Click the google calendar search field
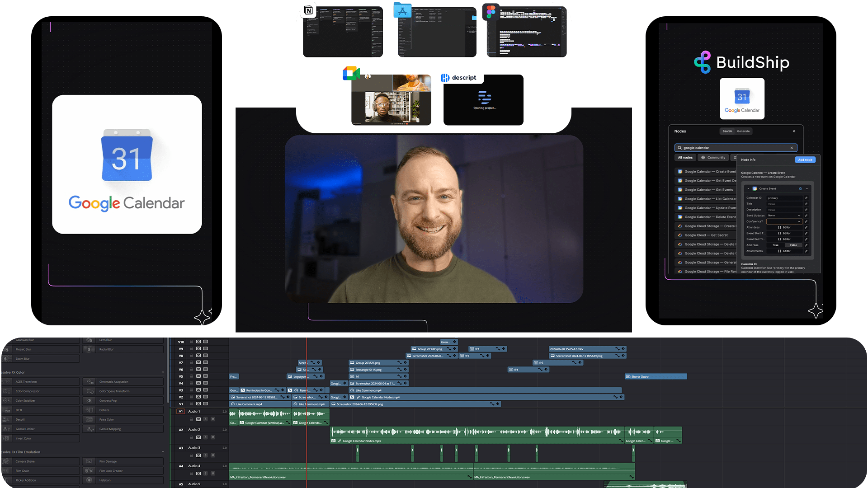 tap(736, 148)
